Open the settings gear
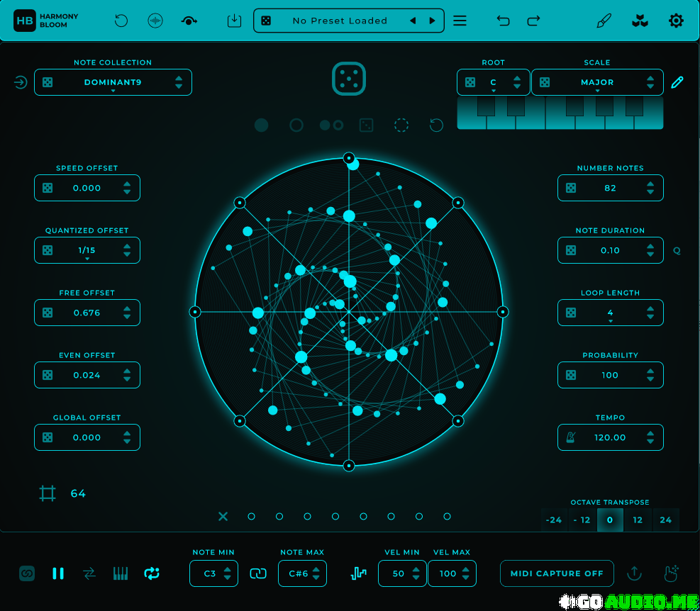The image size is (700, 611). pyautogui.click(x=676, y=21)
